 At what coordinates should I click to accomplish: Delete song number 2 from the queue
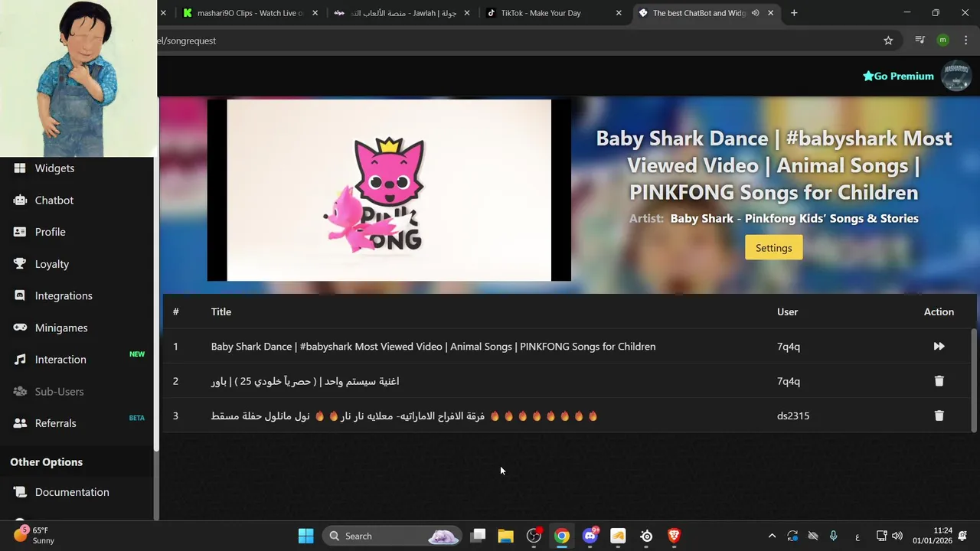[939, 381]
